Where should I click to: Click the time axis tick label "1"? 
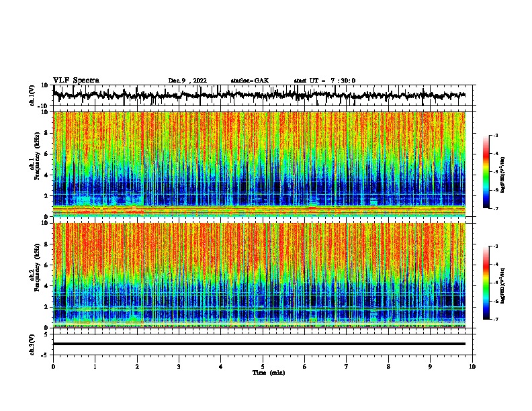[95, 367]
